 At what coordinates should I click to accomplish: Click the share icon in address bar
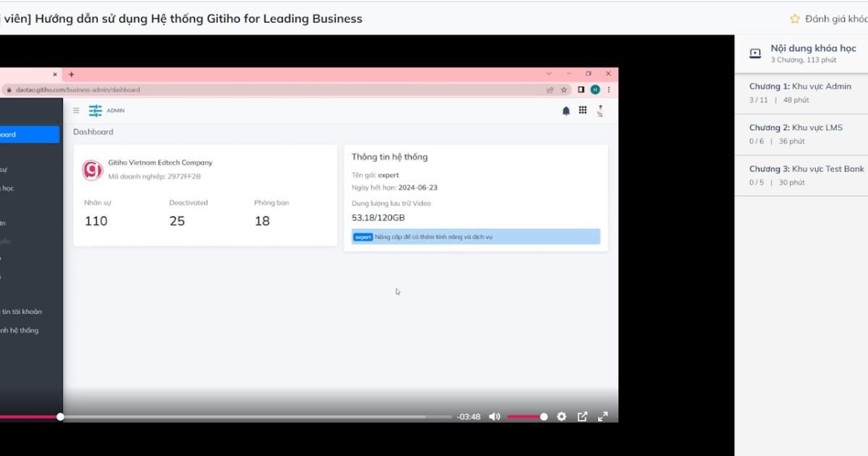pyautogui.click(x=550, y=90)
